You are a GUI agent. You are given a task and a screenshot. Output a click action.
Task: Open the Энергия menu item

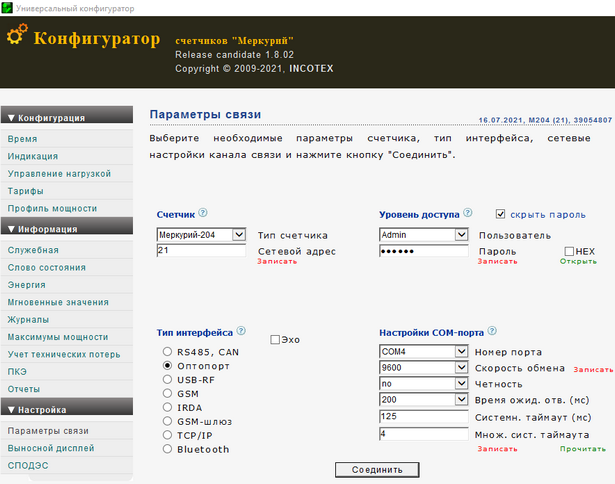(x=67, y=285)
